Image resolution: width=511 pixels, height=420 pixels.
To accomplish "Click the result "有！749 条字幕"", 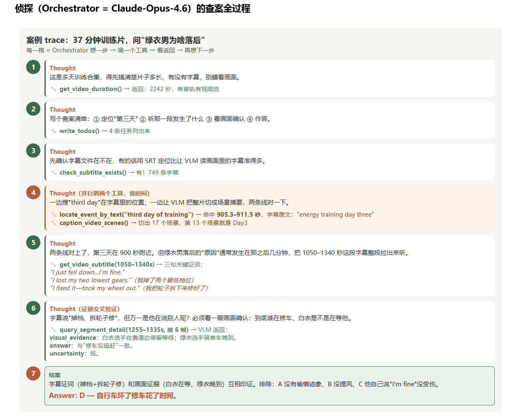I will (x=157, y=173).
